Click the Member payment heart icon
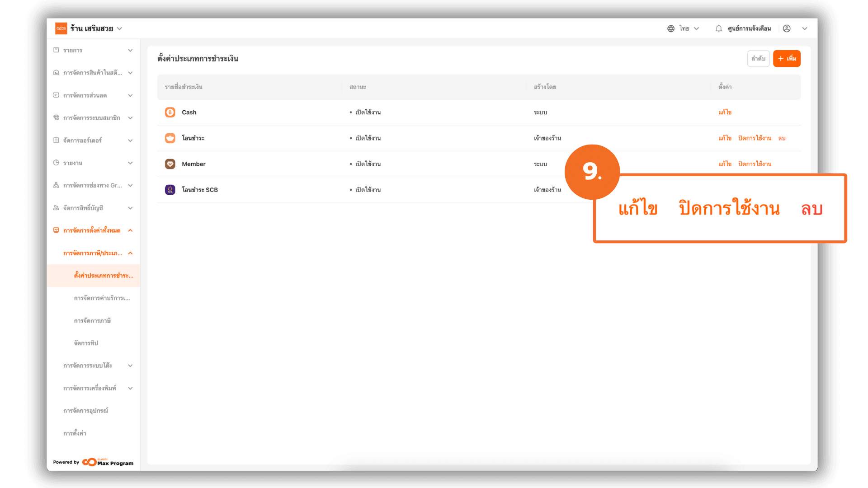 (x=170, y=164)
